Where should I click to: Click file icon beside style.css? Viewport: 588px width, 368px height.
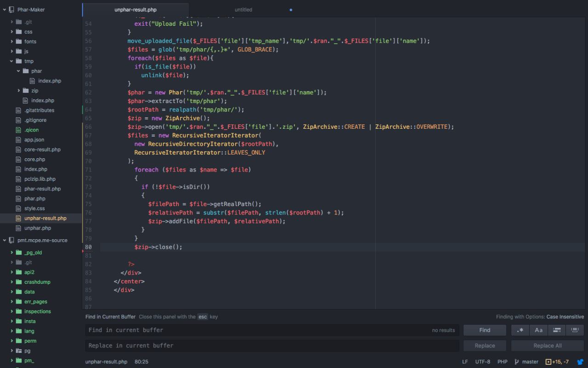(x=19, y=208)
